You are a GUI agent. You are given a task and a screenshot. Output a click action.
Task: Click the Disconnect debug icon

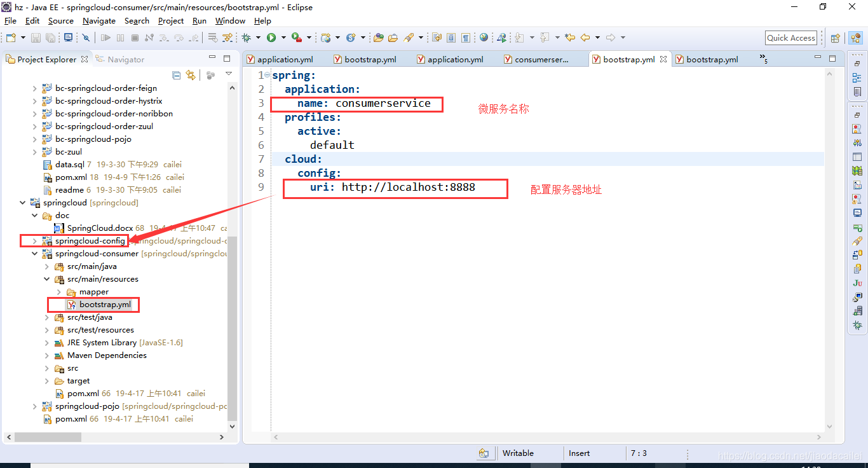(149, 38)
